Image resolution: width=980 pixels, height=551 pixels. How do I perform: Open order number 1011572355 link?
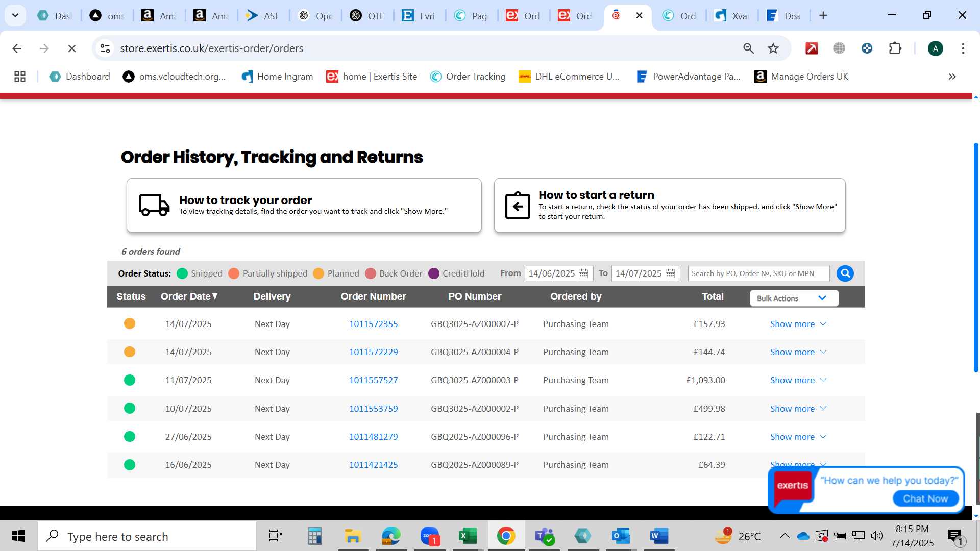click(x=373, y=324)
